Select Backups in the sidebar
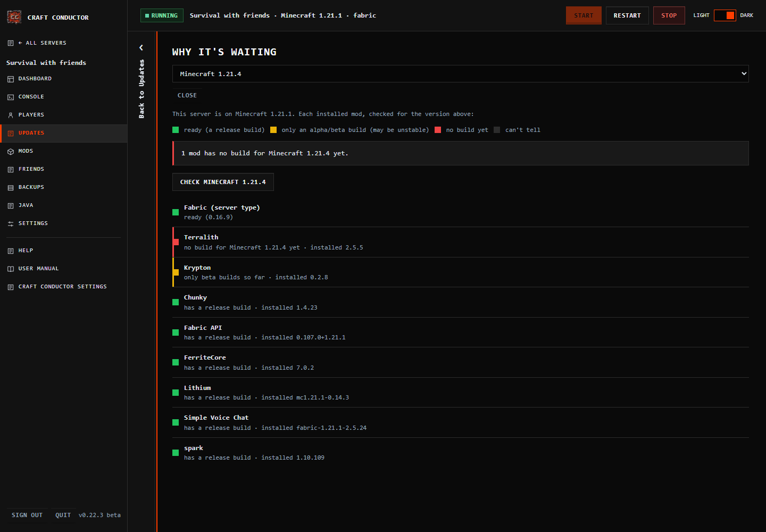 click(64, 187)
